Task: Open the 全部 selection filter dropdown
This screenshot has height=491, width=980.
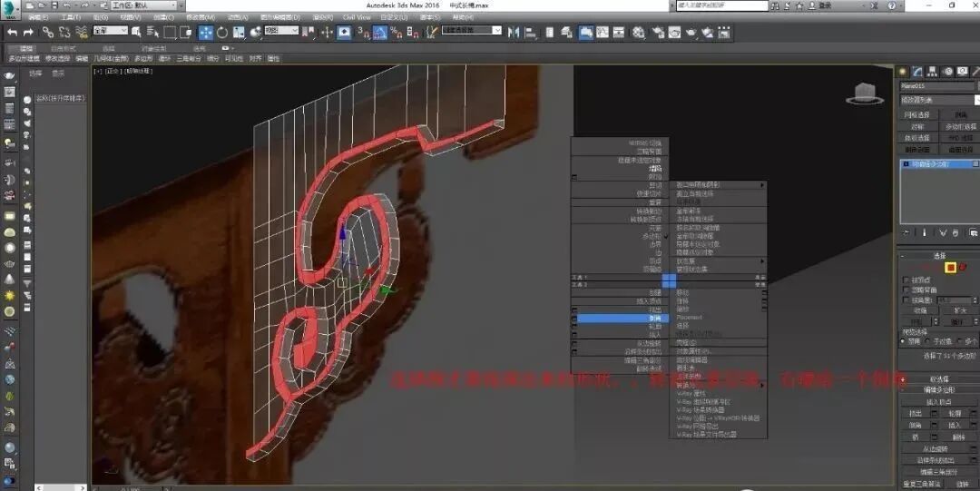Action: click(x=111, y=31)
